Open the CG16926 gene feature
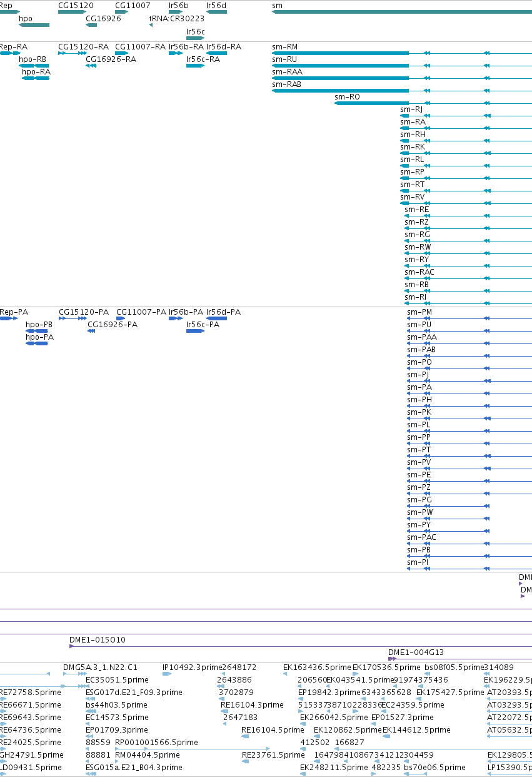The height and width of the screenshot is (777, 532). tap(91, 25)
